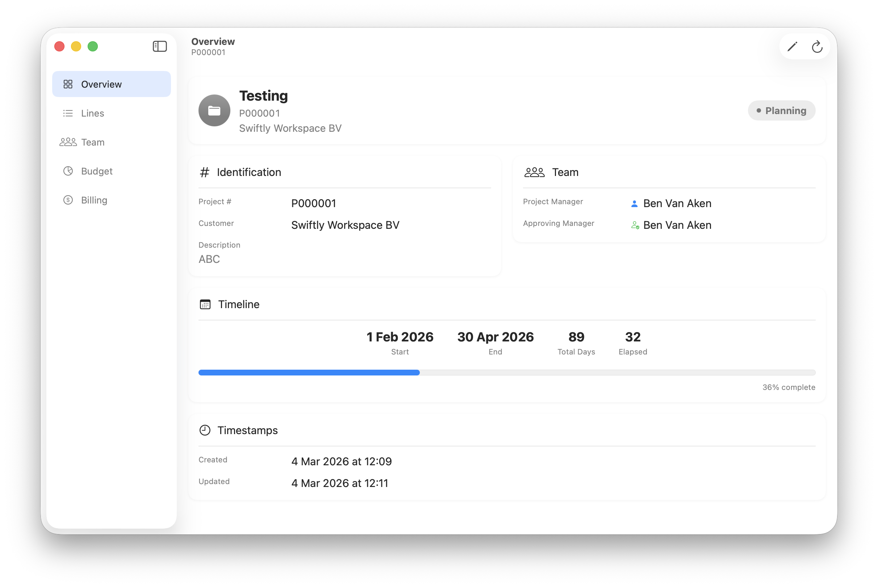Screen dimensions: 878x588
Task: Click the Timeline calendar icon
Action: [205, 304]
